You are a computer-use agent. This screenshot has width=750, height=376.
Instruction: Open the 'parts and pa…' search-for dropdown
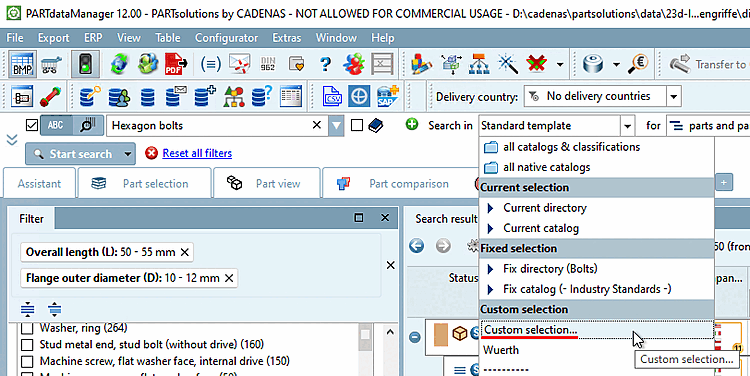pyautogui.click(x=708, y=126)
